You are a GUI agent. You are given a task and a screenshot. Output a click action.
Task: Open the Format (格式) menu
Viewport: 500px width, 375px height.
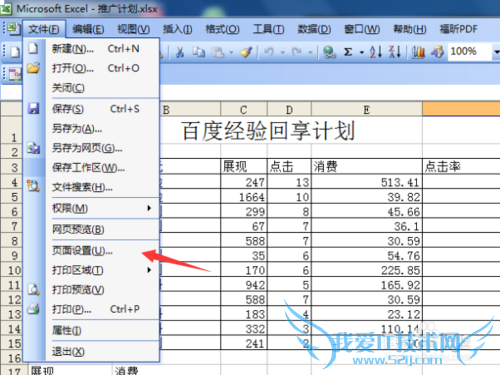222,29
